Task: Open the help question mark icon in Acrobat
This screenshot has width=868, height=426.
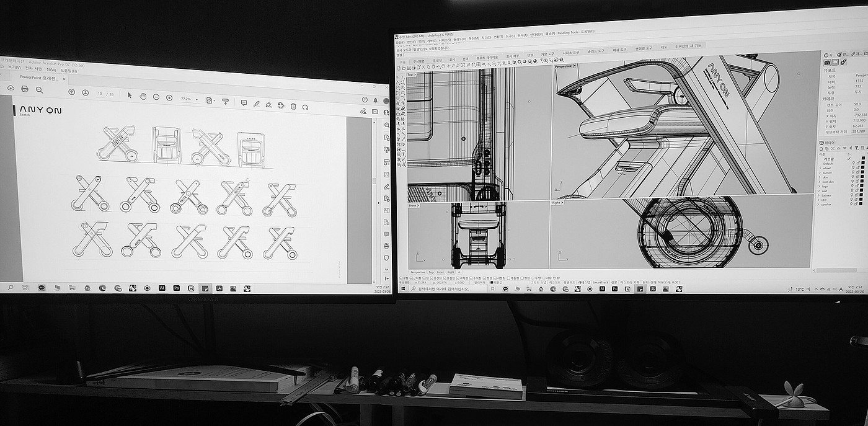Action: click(x=365, y=100)
